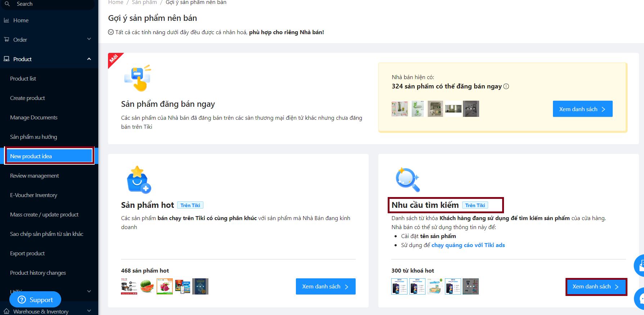Click the Order shopping cart icon
Viewport: 644px width, 315px height.
[6, 40]
